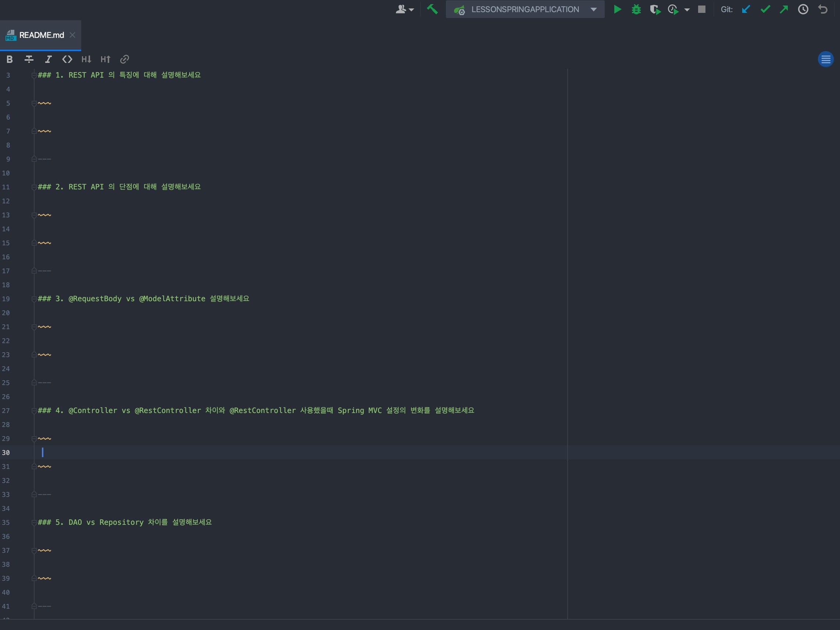
Task: Apply inline code formatting
Action: pyautogui.click(x=67, y=59)
